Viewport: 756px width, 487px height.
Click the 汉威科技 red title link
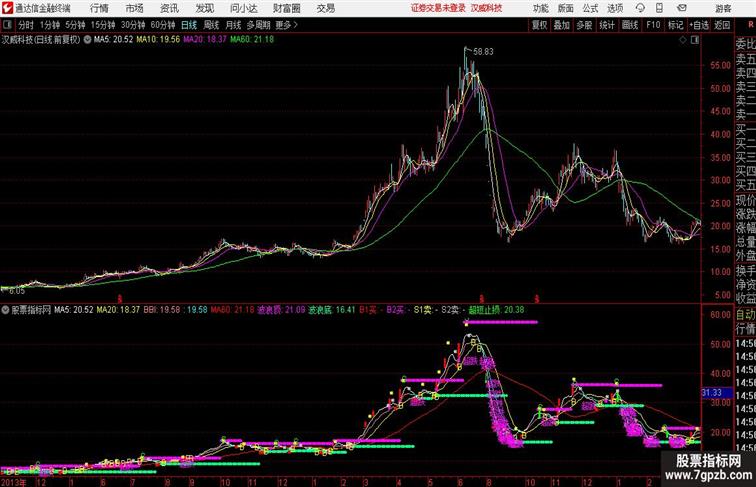(486, 8)
